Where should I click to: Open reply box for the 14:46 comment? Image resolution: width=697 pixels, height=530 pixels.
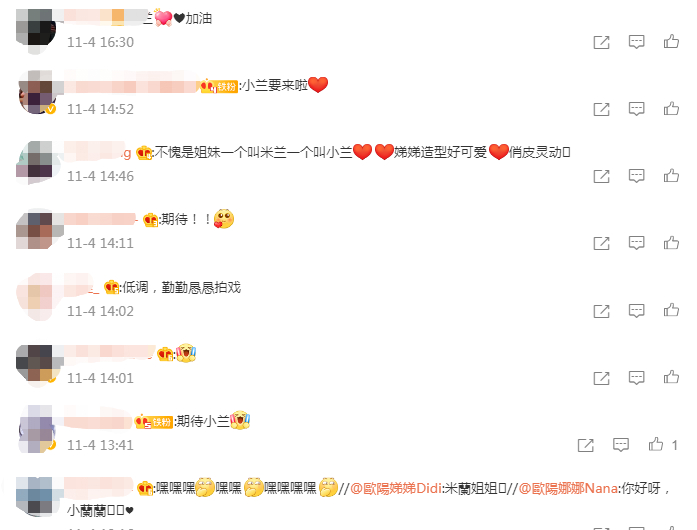[x=637, y=176]
